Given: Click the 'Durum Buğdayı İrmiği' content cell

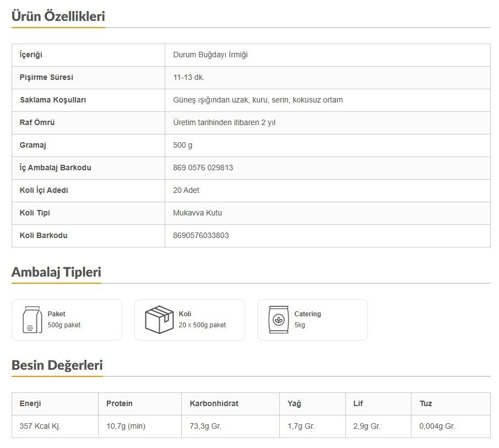Looking at the screenshot, I should click(210, 55).
